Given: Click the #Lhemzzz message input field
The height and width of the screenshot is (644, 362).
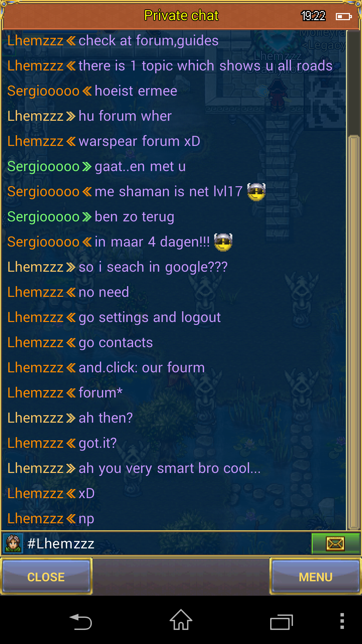Looking at the screenshot, I should coord(167,544).
